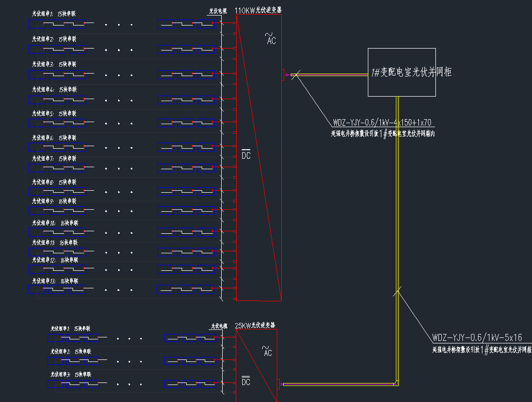
Task: Click the 光伏组串3 label in the 25KW group
Action: [x=71, y=374]
